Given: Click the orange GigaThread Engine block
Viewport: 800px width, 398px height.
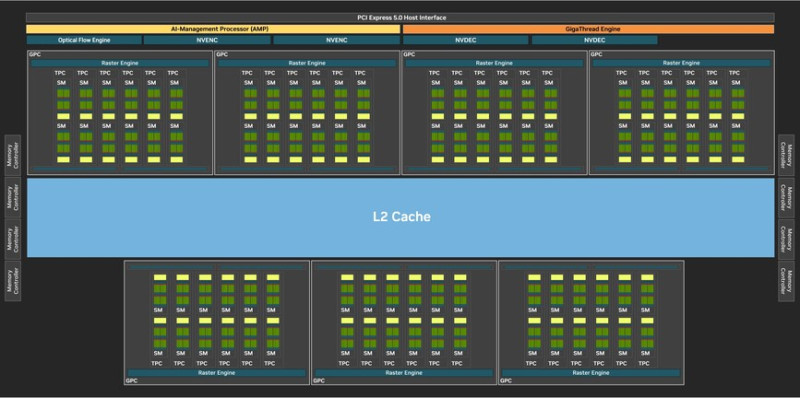Looking at the screenshot, I should click(x=588, y=29).
